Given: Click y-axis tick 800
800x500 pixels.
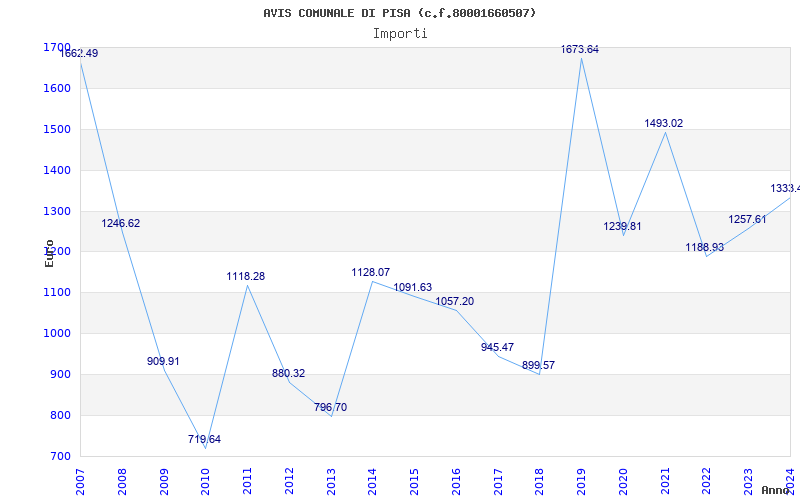Looking at the screenshot, I should tap(60, 415).
